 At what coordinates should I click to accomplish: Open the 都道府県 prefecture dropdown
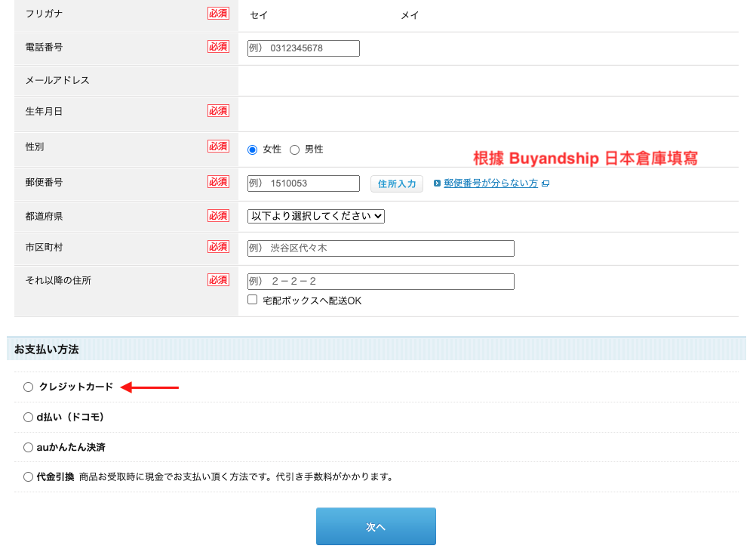click(316, 216)
